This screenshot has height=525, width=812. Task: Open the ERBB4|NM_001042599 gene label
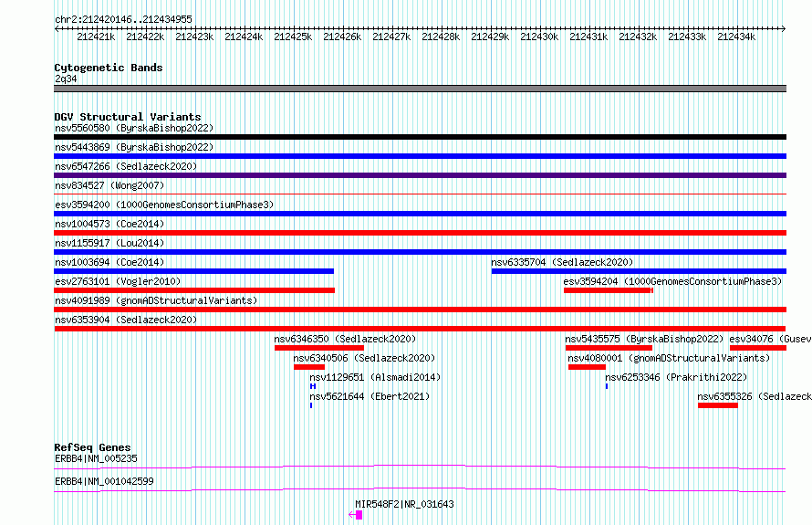pyautogui.click(x=104, y=481)
